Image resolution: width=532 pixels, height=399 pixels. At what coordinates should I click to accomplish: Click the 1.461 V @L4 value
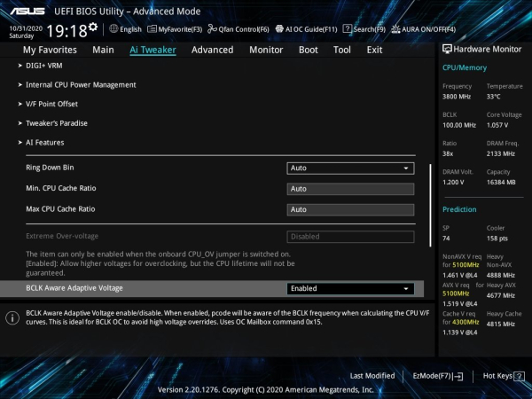pos(459,275)
